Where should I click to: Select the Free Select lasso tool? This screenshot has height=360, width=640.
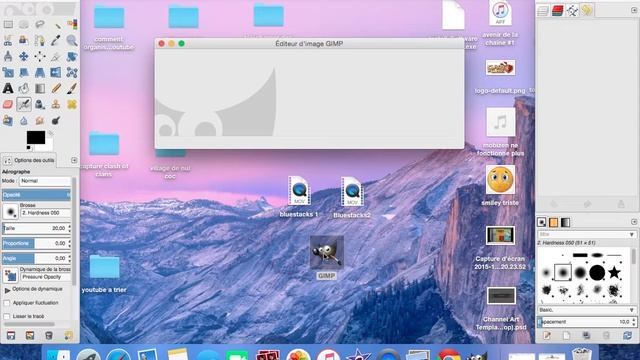[x=40, y=24]
